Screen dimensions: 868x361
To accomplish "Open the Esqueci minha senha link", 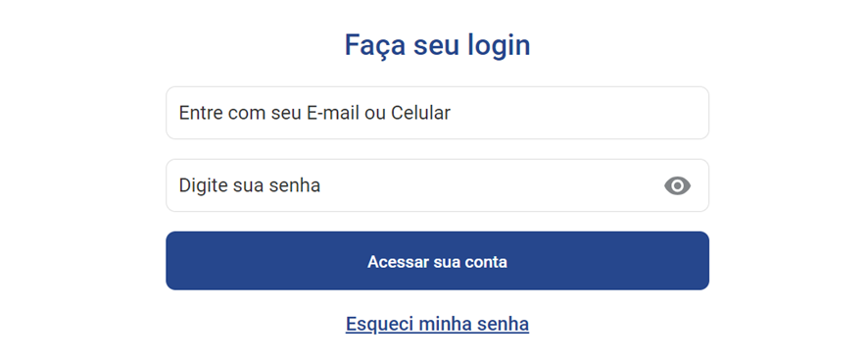I will pos(437,324).
